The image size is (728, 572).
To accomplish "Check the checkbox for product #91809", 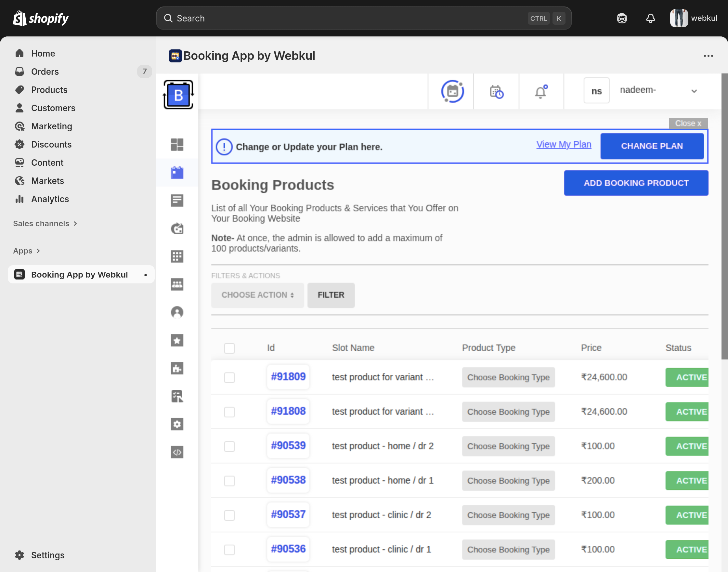I will (x=229, y=377).
